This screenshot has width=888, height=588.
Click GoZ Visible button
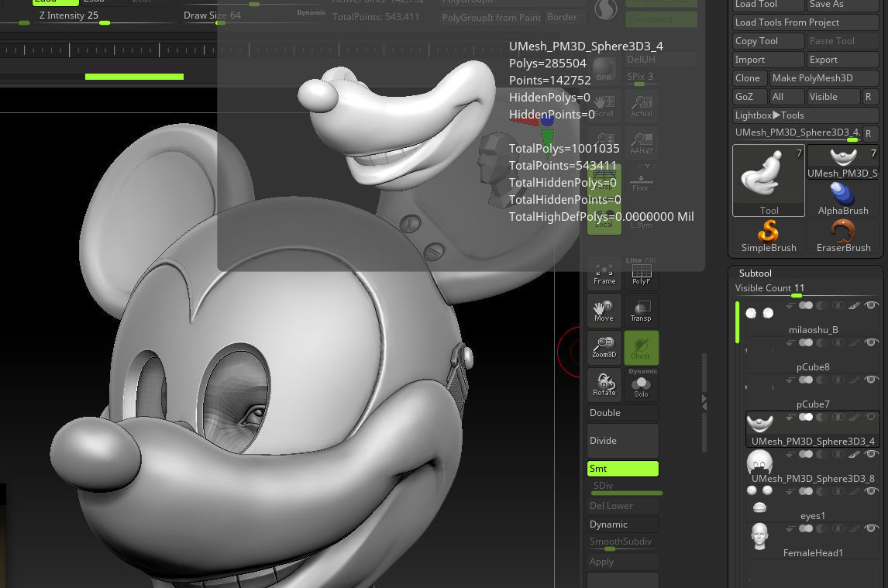[834, 97]
